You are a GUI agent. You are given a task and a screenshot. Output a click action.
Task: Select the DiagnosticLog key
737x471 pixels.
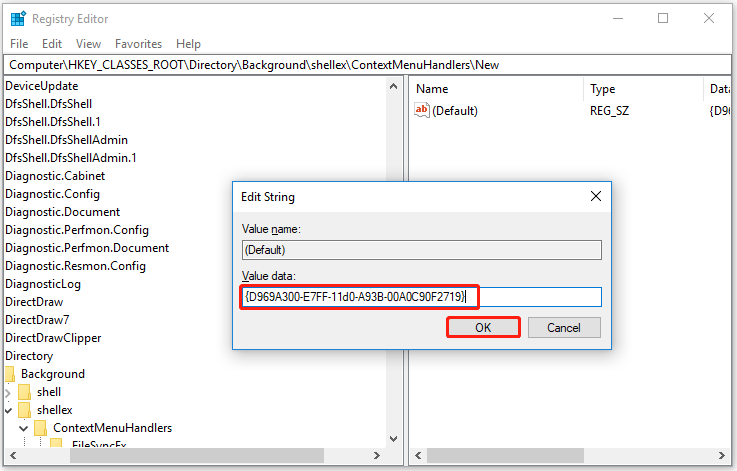[x=43, y=284]
